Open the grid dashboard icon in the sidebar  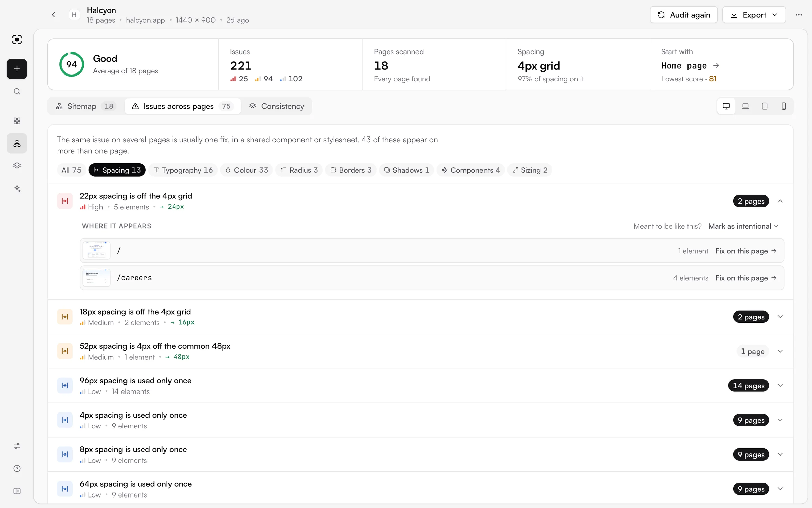(17, 121)
